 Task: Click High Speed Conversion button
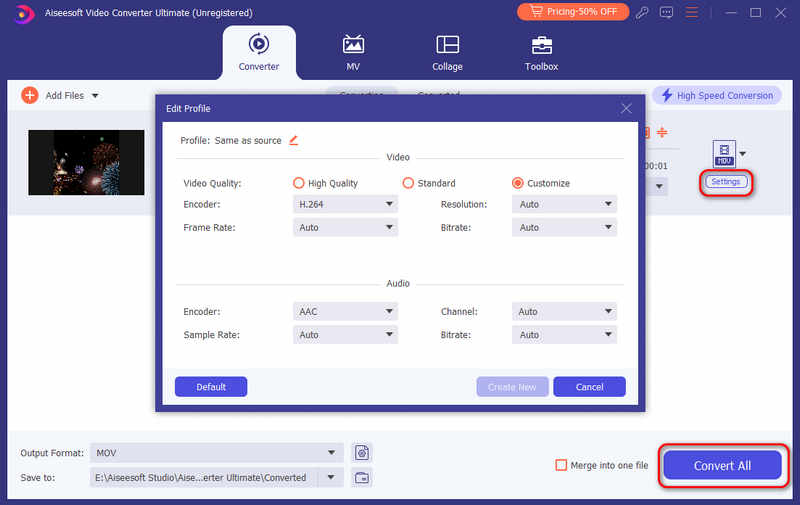(717, 95)
